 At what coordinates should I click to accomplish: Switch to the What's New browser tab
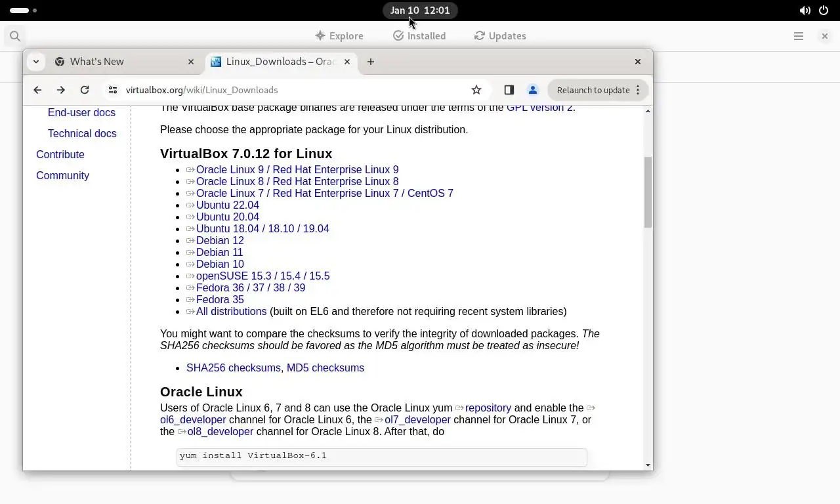coord(125,62)
